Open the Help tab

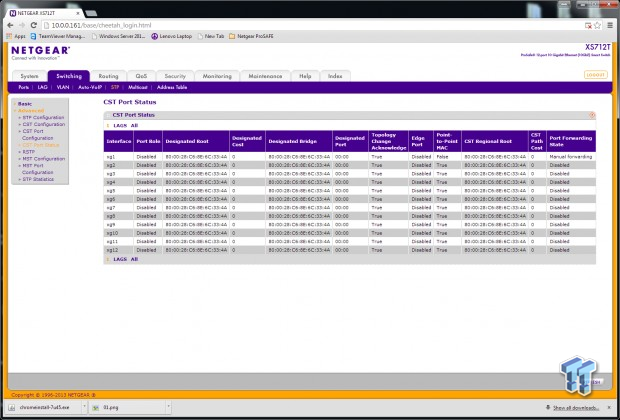coord(305,76)
